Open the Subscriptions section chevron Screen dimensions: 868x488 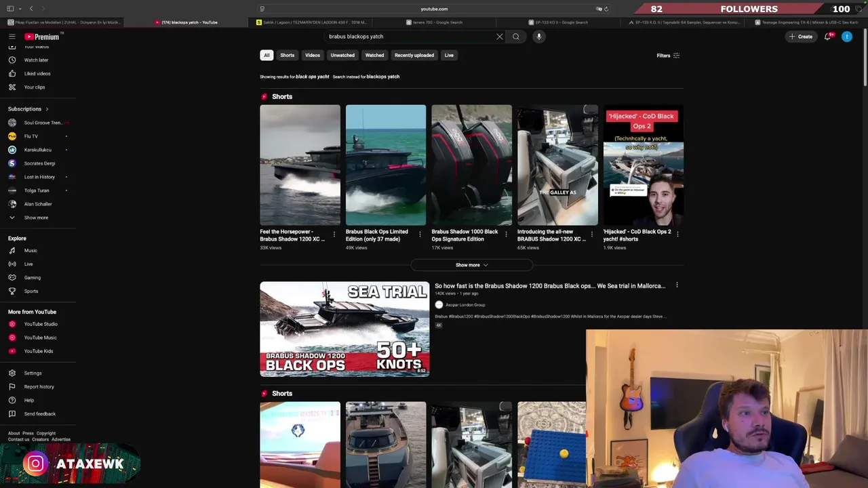click(x=47, y=109)
